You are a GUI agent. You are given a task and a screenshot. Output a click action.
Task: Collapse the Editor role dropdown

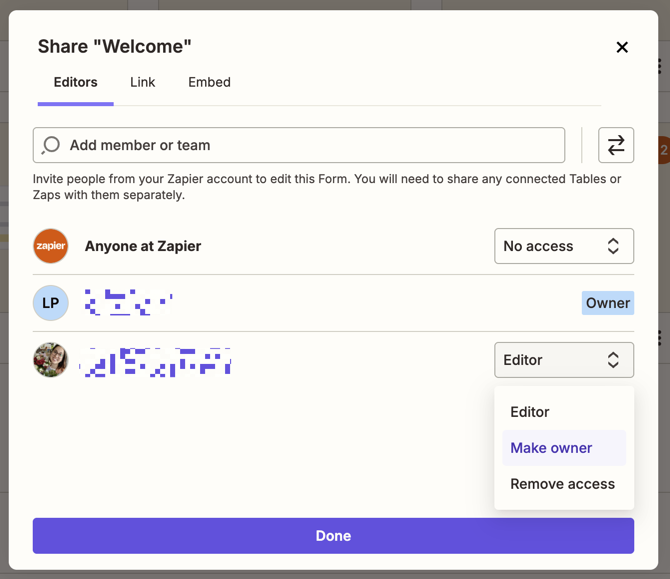point(563,360)
